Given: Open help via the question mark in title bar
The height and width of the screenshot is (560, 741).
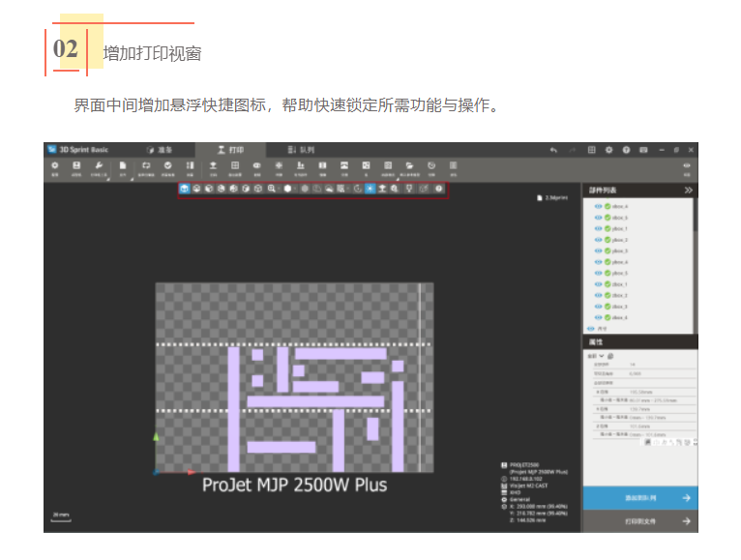Looking at the screenshot, I should [626, 150].
